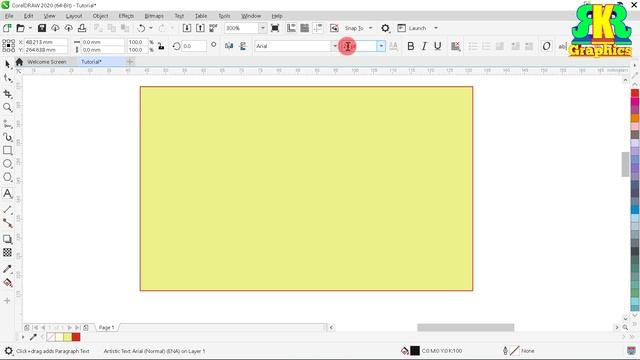Select the Ellipse tool
The image size is (640, 360).
click(7, 164)
